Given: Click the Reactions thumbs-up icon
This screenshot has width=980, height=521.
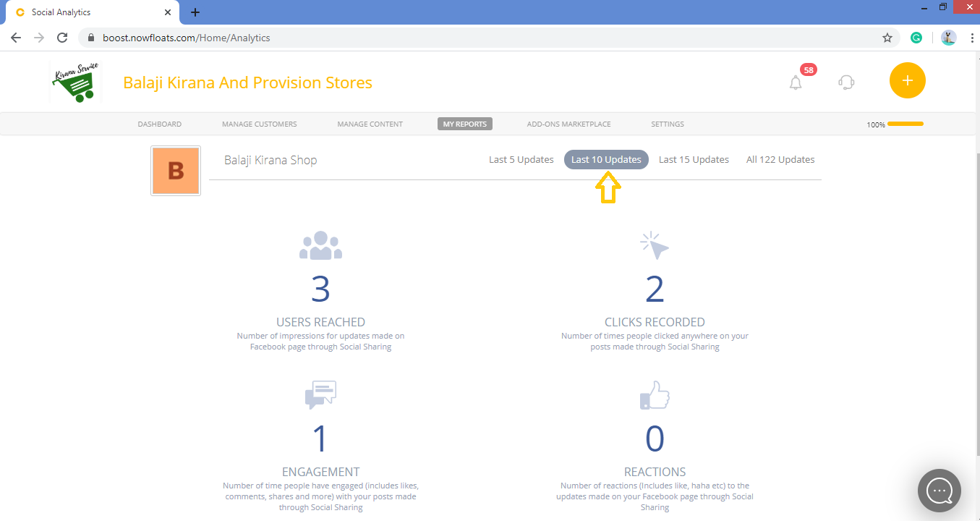Looking at the screenshot, I should click(x=655, y=395).
